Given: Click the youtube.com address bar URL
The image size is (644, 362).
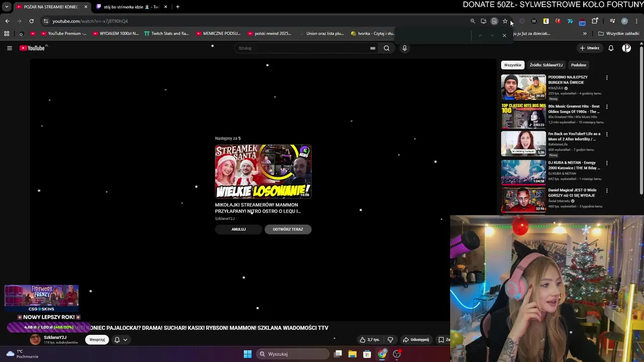Looking at the screenshot, I should (x=90, y=21).
